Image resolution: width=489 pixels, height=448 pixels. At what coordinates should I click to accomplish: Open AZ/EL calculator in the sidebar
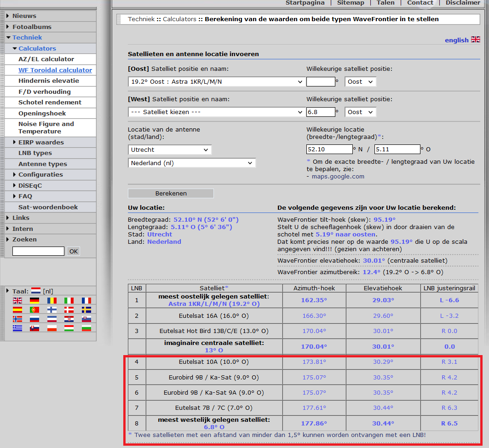coord(46,59)
